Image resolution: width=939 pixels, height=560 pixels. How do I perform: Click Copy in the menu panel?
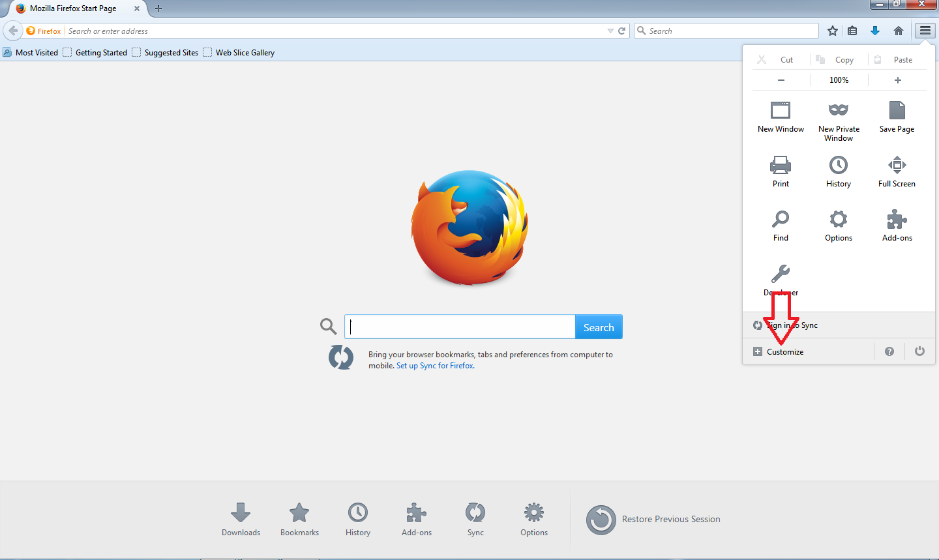pyautogui.click(x=836, y=59)
